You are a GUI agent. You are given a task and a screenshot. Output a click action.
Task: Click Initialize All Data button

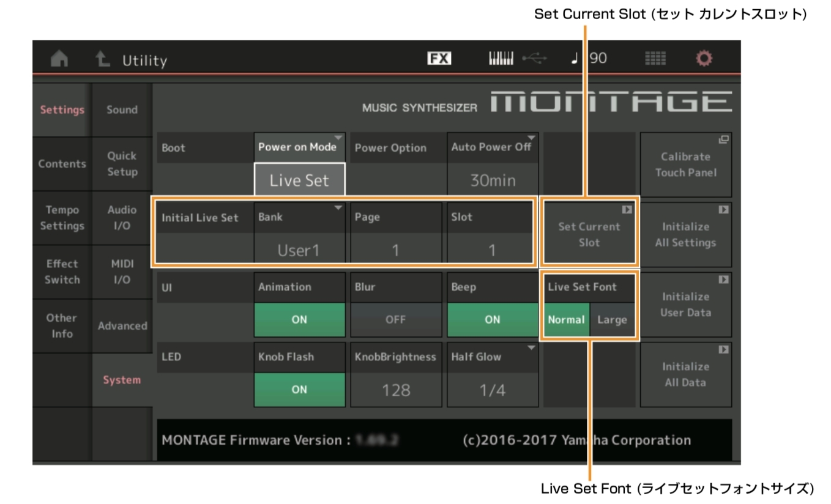[x=685, y=374]
